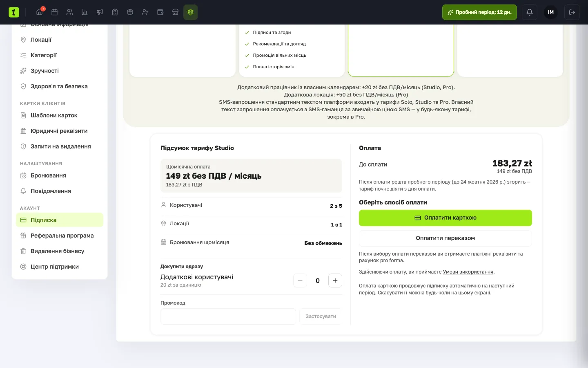Open Шаблони карток in sidebar
The image size is (588, 368).
pos(60,115)
